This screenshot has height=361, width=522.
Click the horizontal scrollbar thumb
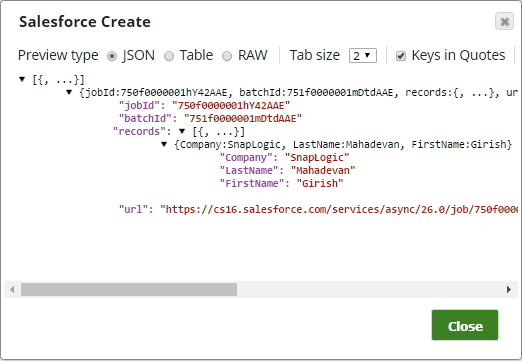tap(129, 289)
